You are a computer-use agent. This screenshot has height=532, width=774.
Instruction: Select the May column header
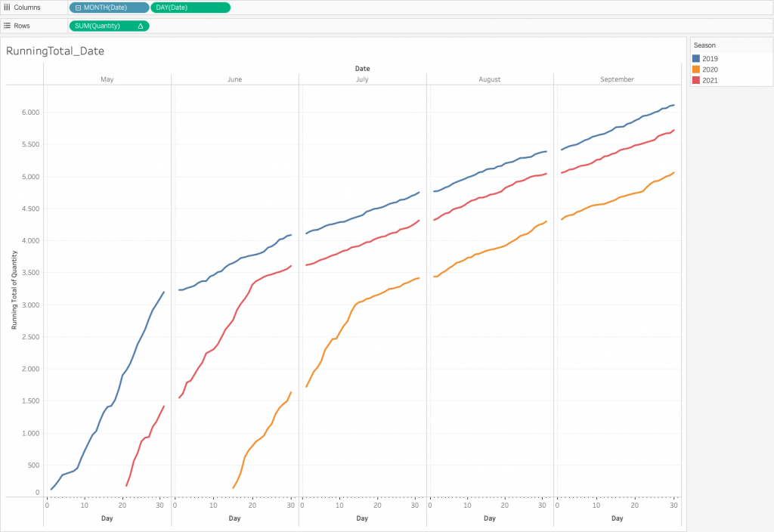(x=107, y=79)
